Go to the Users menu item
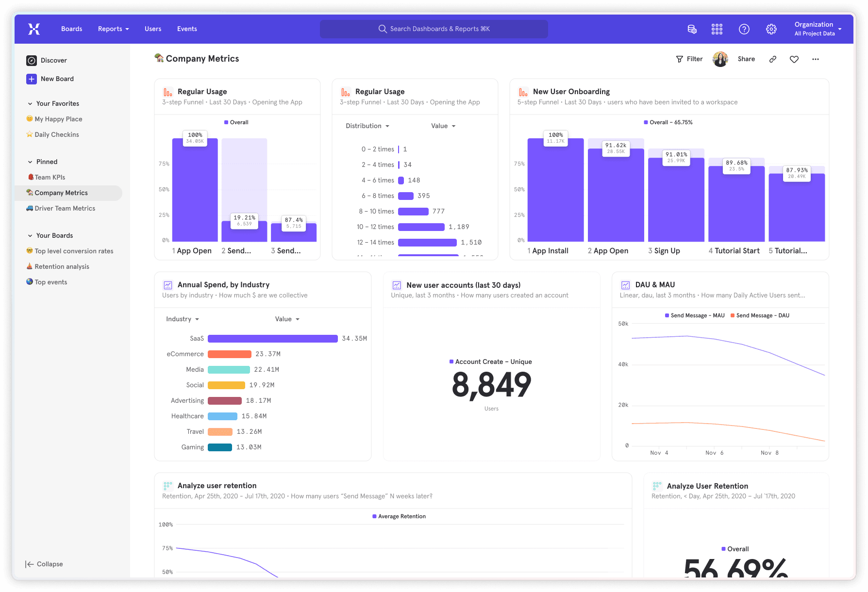This screenshot has width=868, height=592. click(153, 29)
